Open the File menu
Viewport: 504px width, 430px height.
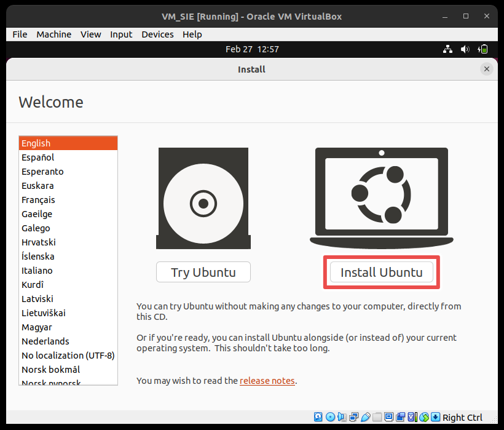click(x=20, y=34)
